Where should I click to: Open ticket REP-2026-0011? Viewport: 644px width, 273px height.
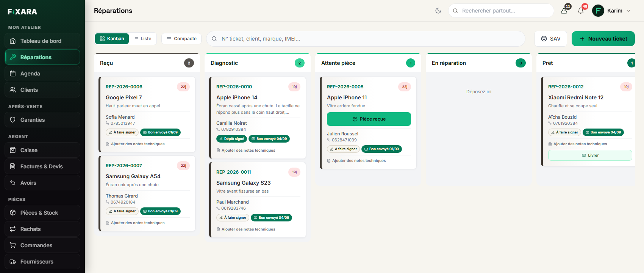(234, 172)
